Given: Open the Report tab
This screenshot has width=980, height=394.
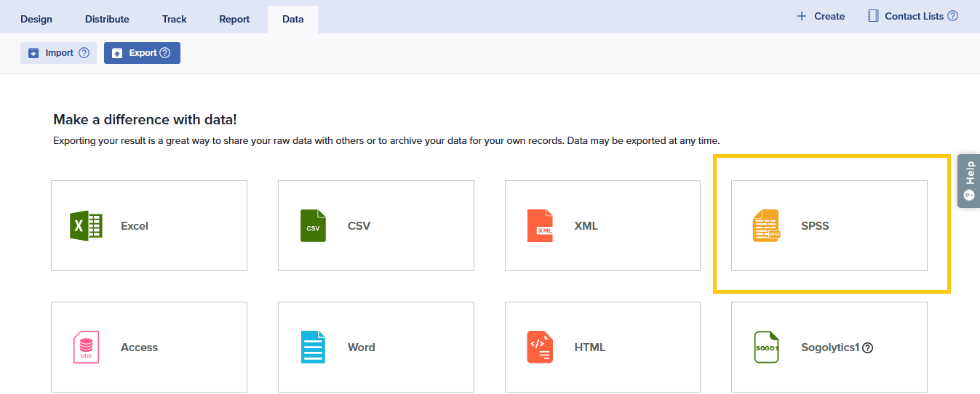Looking at the screenshot, I should point(234,19).
